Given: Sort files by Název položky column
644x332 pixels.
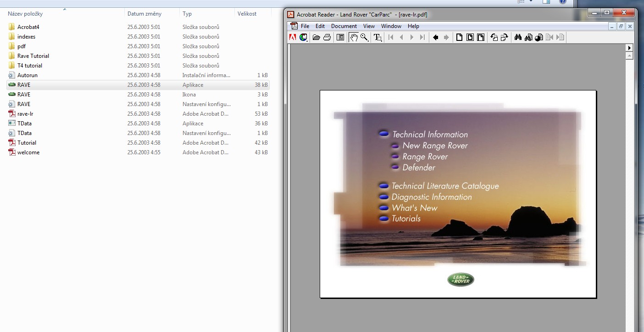Looking at the screenshot, I should pos(25,14).
